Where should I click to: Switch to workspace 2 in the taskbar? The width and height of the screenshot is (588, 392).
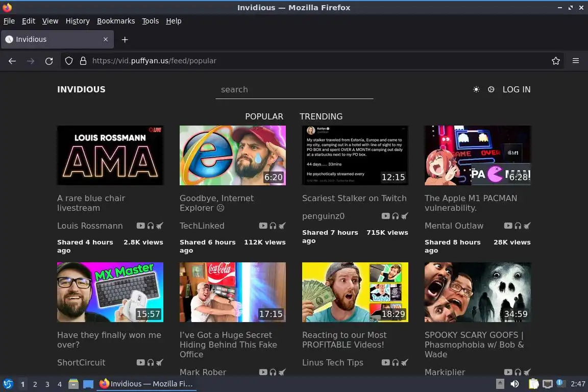(35, 384)
